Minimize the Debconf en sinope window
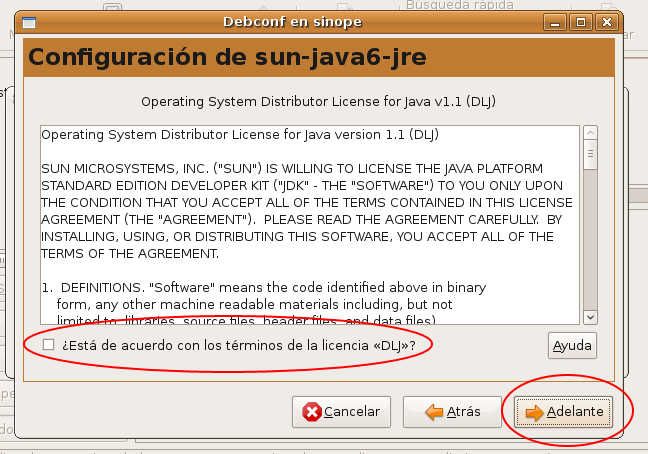Viewport: 648px width, 454px height. tap(558, 21)
